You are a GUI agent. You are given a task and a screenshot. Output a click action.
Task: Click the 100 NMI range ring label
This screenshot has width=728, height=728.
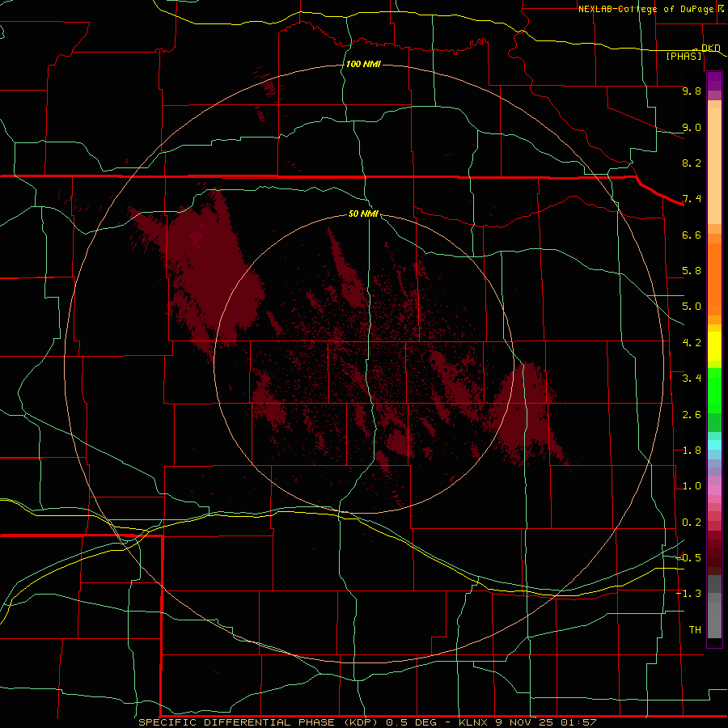tap(363, 64)
